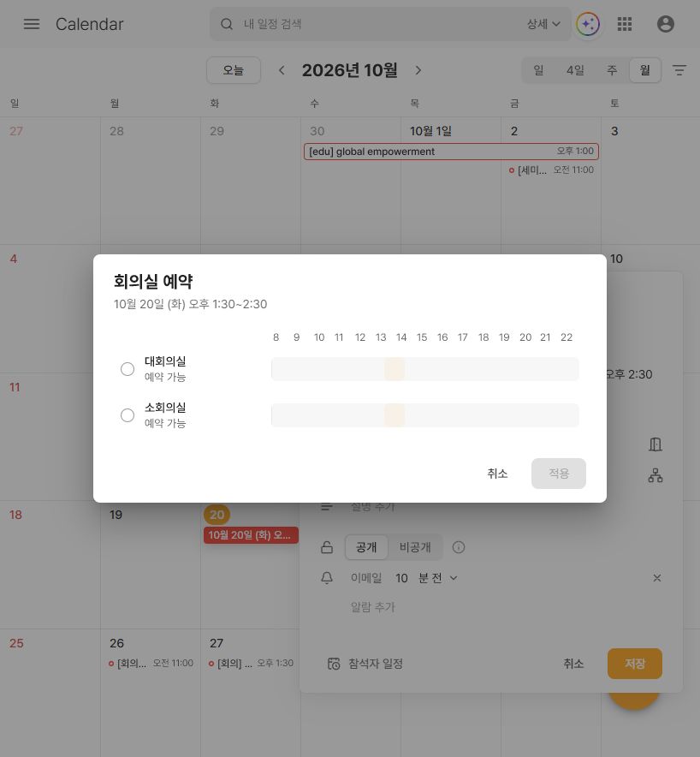Screen dimensions: 700x757
Task: Open the red 10월 20일 (화) event chip
Action: pos(251,535)
